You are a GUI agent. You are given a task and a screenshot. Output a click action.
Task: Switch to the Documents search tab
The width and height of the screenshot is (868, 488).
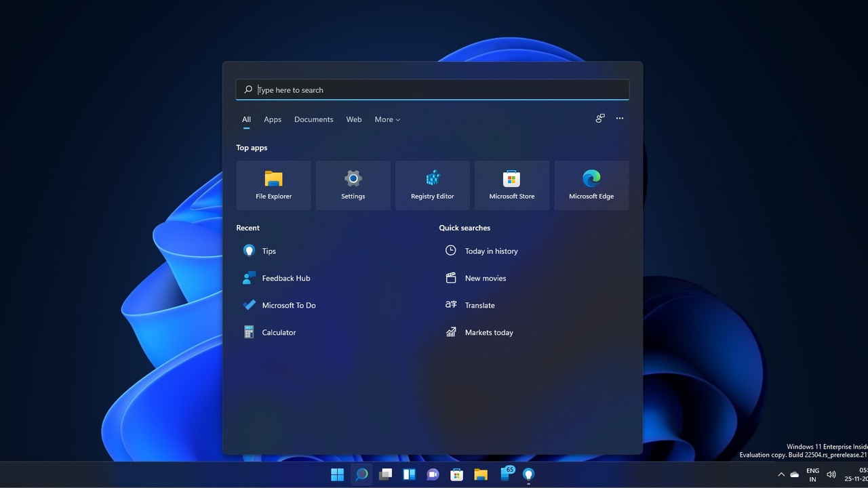point(313,119)
